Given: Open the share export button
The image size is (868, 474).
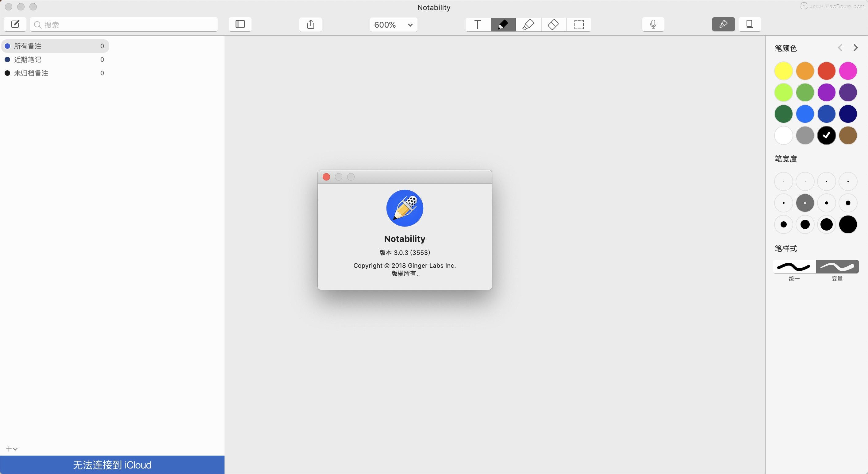Looking at the screenshot, I should [311, 24].
